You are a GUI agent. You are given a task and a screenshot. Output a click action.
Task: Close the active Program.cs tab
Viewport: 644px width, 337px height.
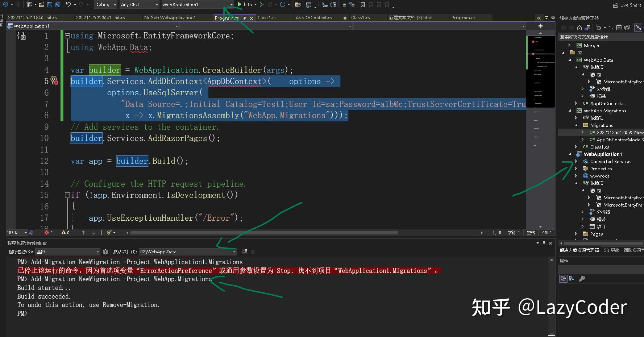252,18
